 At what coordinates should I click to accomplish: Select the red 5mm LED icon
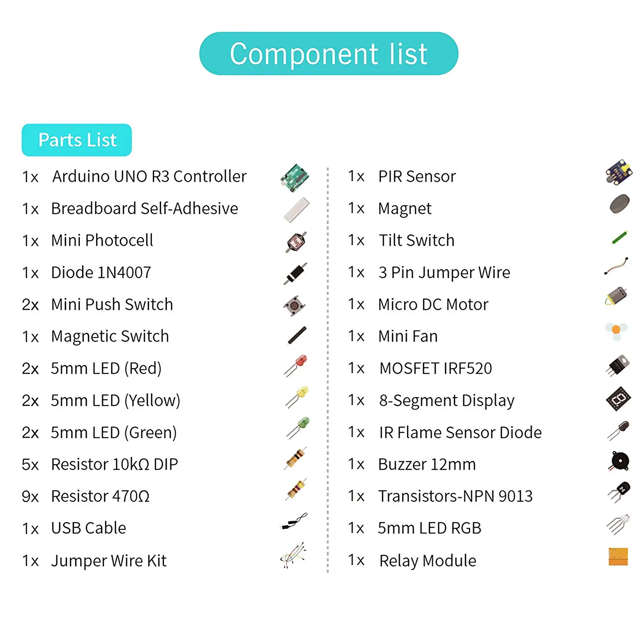click(x=296, y=366)
